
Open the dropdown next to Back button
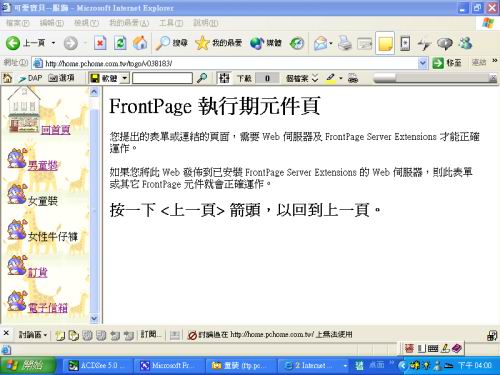pyautogui.click(x=53, y=43)
